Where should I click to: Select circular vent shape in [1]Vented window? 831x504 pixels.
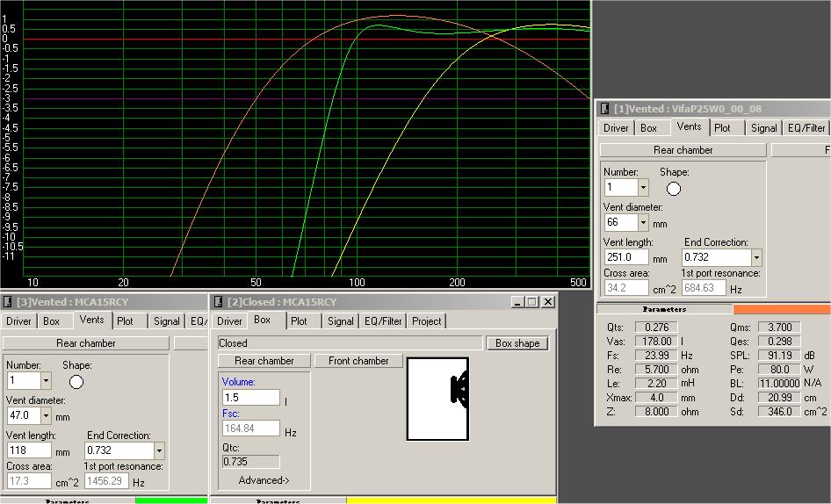(x=674, y=189)
